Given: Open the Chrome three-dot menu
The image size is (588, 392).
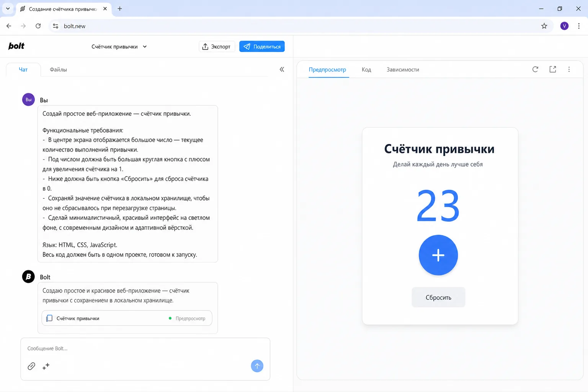Looking at the screenshot, I should click(x=579, y=26).
